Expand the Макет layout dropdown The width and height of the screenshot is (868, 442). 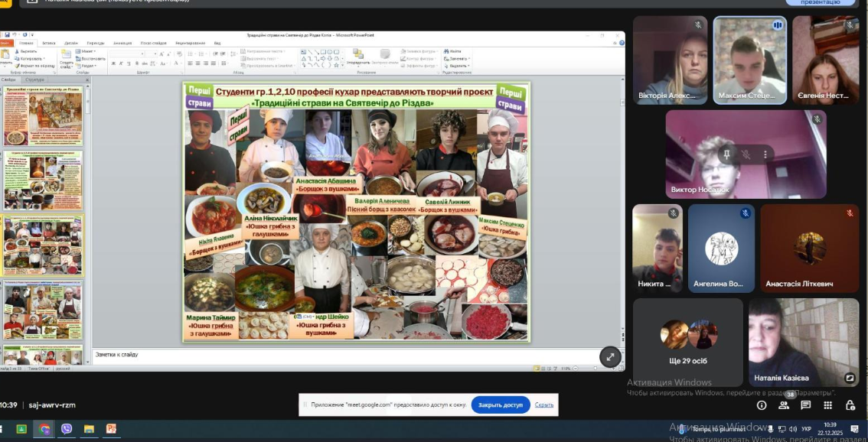click(87, 51)
